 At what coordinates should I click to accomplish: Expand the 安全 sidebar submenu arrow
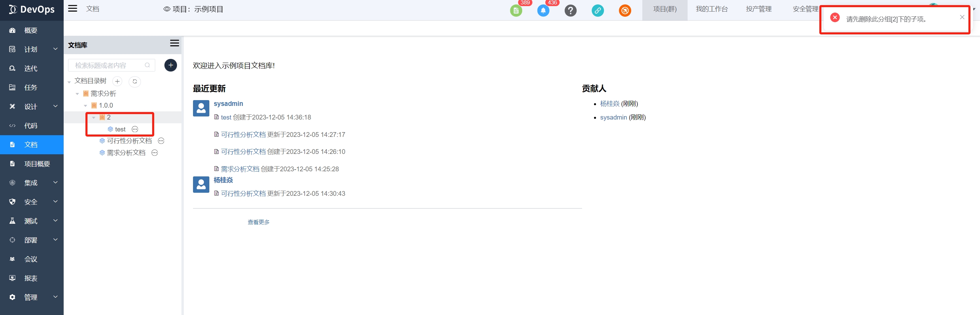(x=55, y=202)
